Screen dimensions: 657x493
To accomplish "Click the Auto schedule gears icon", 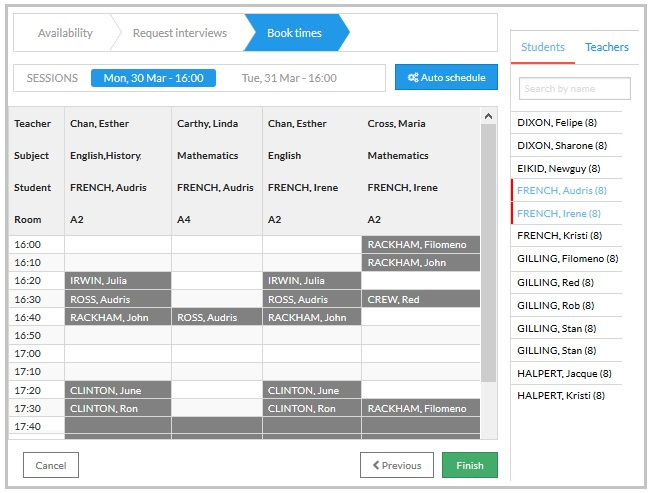I will pos(413,77).
